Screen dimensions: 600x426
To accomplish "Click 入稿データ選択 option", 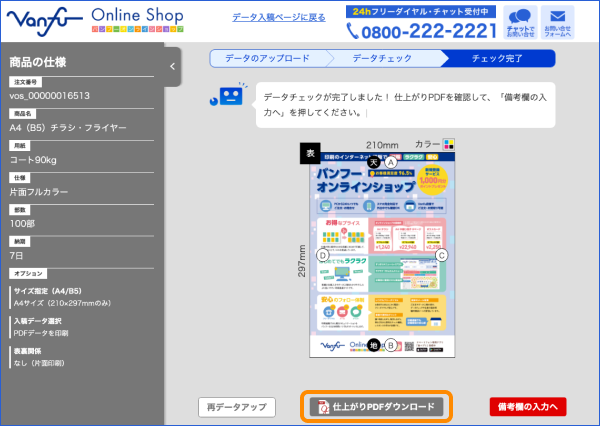I will [x=41, y=327].
